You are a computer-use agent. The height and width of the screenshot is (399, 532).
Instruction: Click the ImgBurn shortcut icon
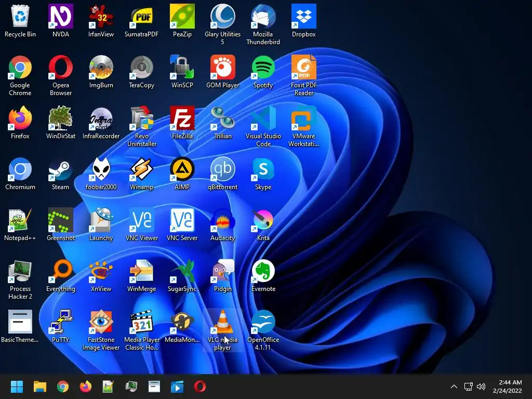pos(101,67)
